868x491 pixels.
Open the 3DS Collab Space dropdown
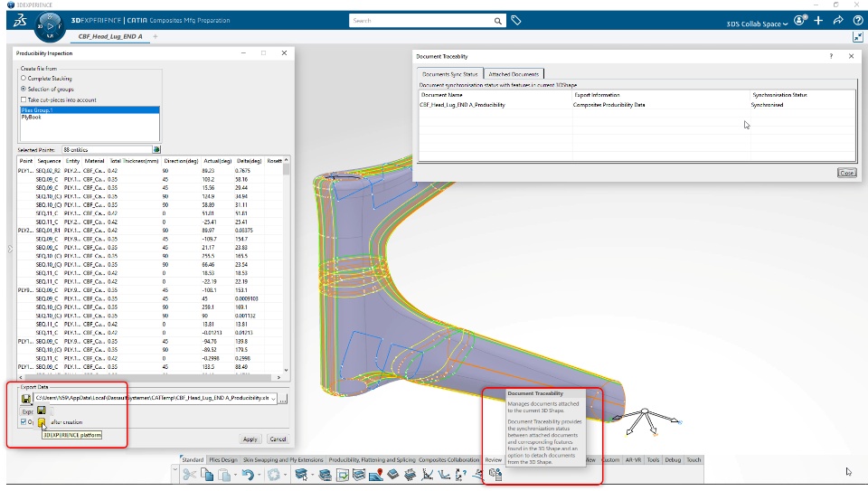[757, 24]
